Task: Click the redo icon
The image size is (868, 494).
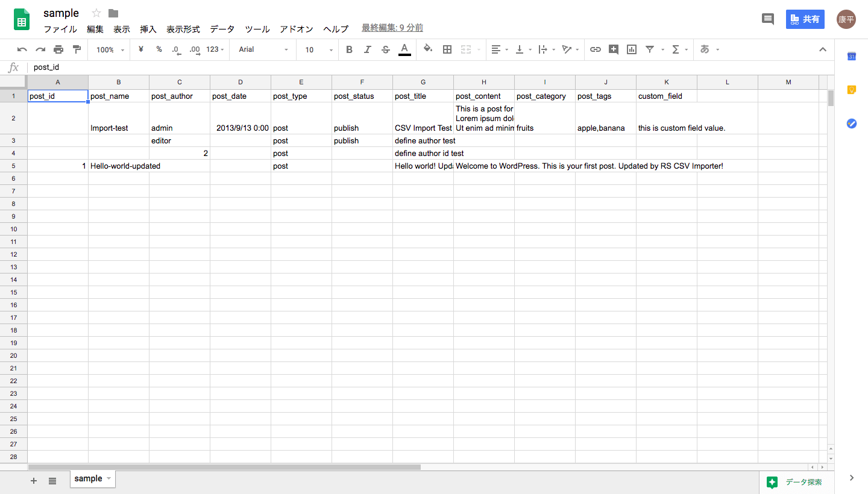Action: click(40, 49)
